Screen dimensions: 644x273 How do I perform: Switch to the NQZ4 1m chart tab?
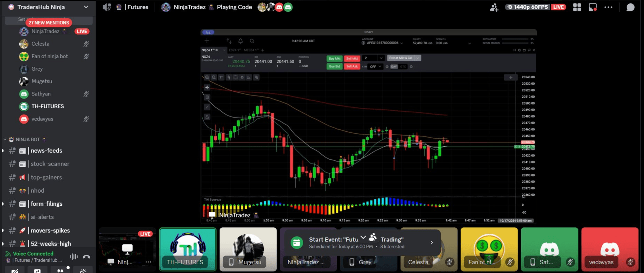pos(209,50)
